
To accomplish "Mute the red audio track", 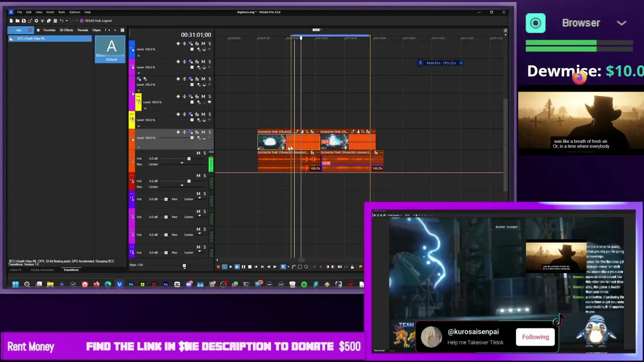I will pyautogui.click(x=198, y=175).
